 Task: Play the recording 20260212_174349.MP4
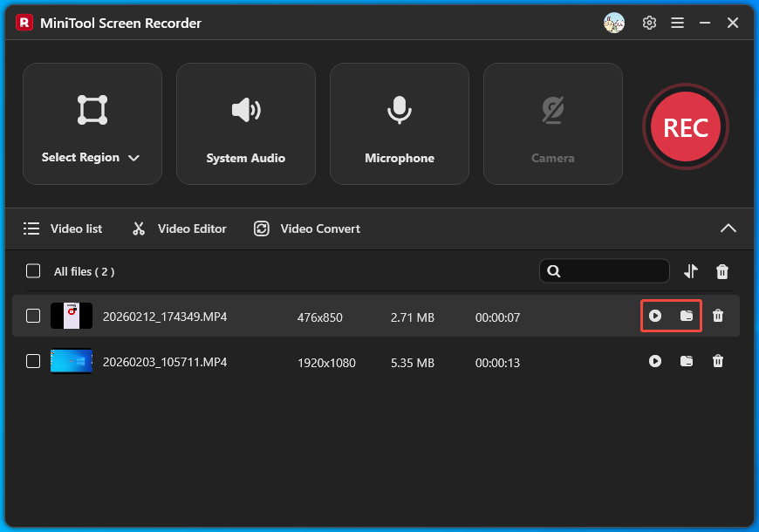pyautogui.click(x=655, y=316)
